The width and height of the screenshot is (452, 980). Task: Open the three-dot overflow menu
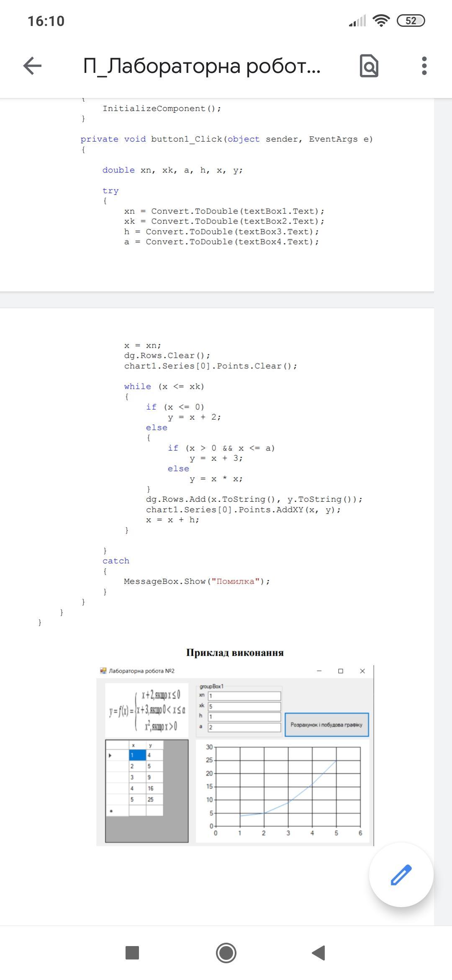point(424,66)
